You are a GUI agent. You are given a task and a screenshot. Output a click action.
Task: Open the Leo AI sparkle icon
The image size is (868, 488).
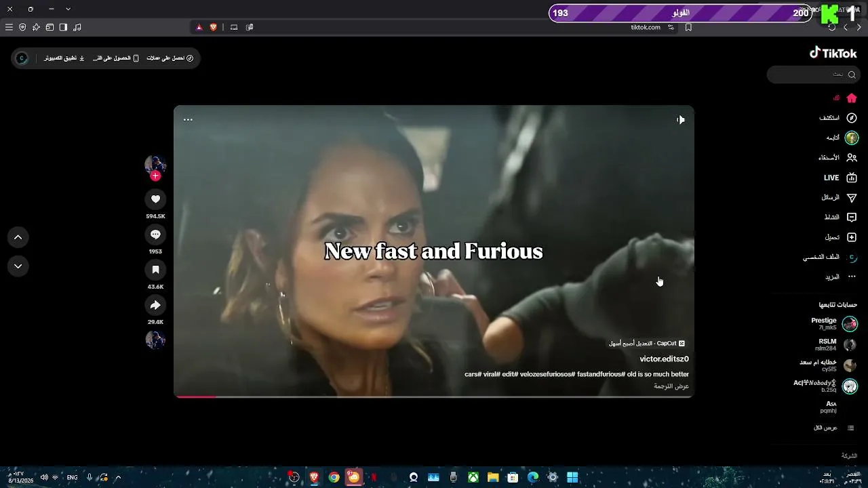point(36,27)
